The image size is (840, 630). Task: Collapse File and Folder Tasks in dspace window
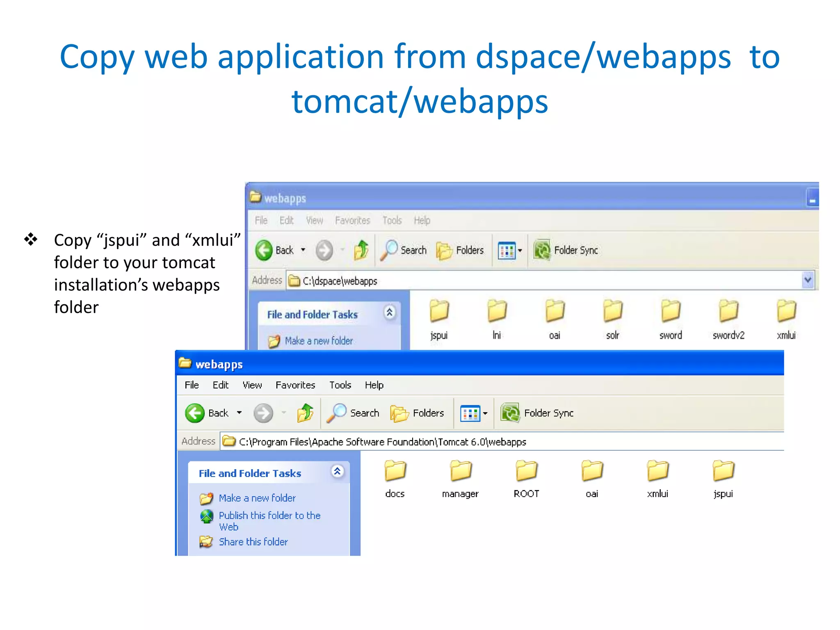pos(390,313)
